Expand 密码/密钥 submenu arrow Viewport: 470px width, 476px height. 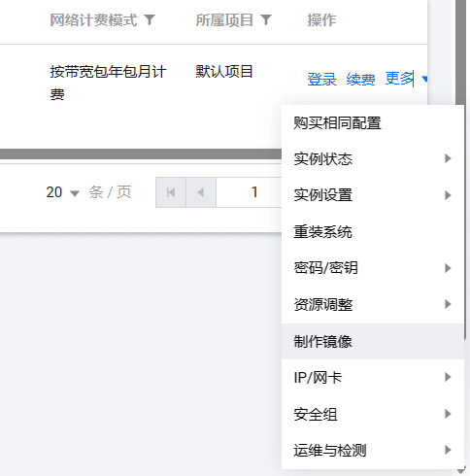point(448,268)
